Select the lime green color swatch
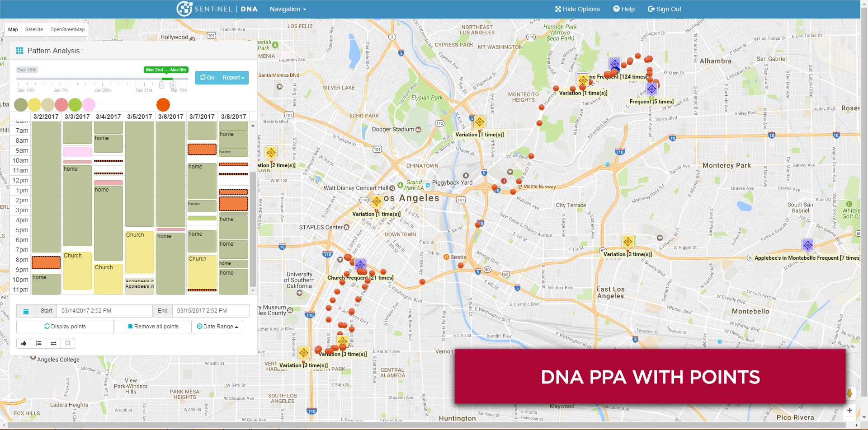Image resolution: width=868 pixels, height=430 pixels. click(x=75, y=105)
